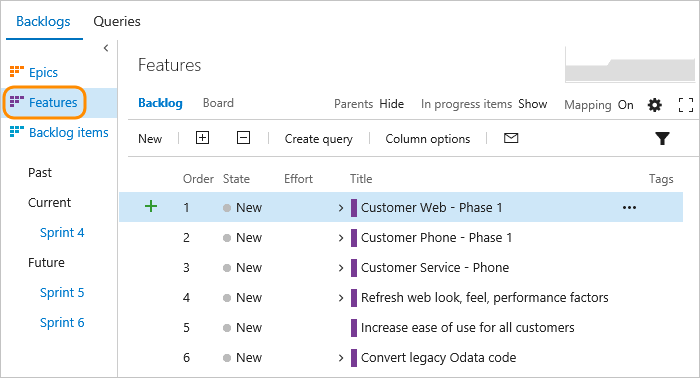
Task: Open Backlog items link
Action: 69,133
